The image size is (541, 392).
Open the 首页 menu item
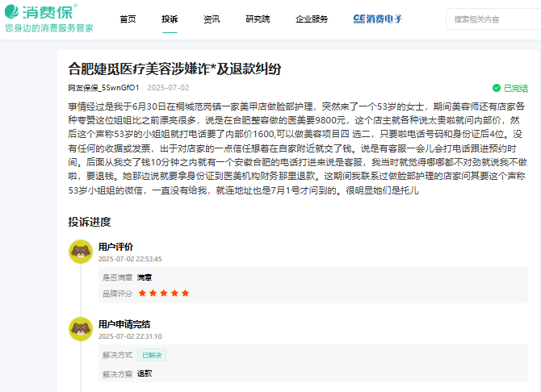tap(128, 19)
